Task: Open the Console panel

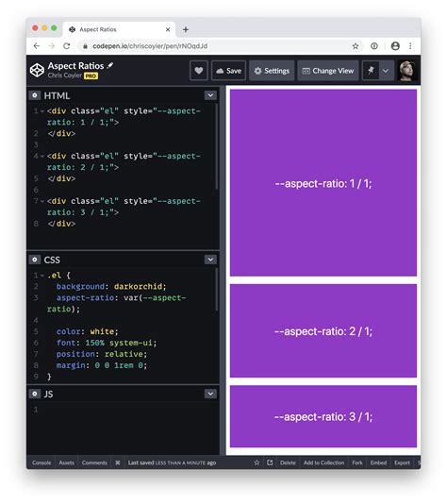Action: coord(41,462)
